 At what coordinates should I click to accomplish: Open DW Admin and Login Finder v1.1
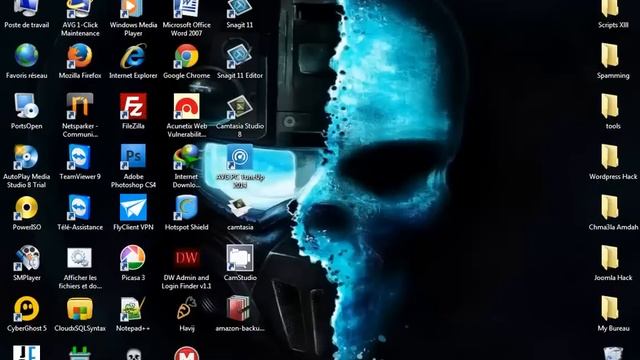point(187,258)
